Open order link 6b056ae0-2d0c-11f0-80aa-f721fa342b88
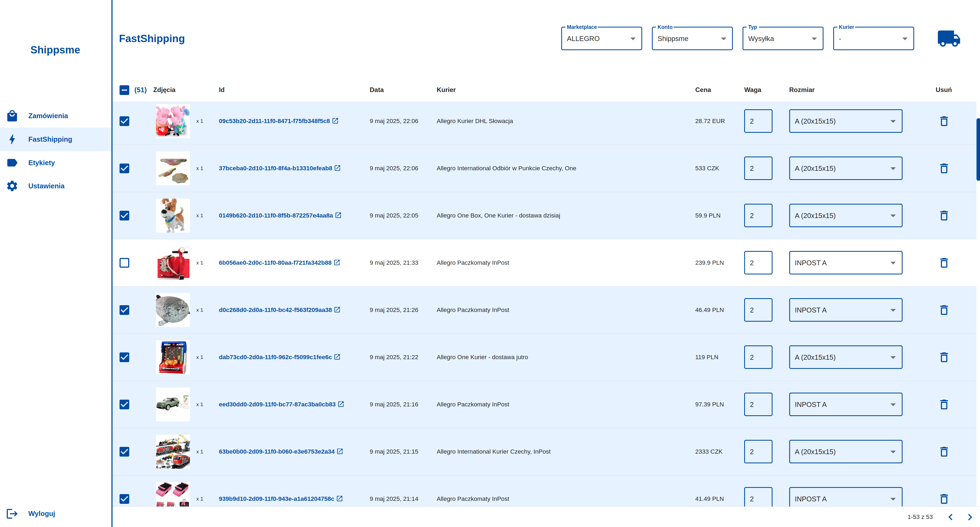Viewport: 980px width, 527px height. [275, 263]
